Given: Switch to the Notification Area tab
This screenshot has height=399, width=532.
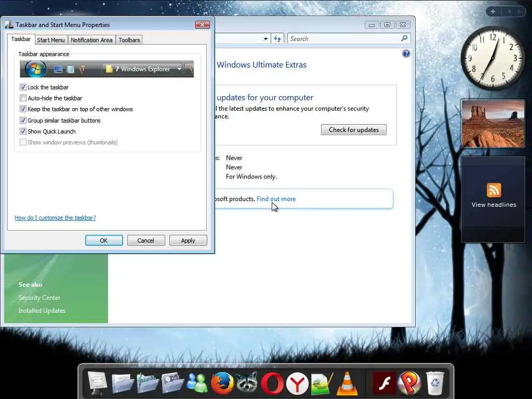Looking at the screenshot, I should tap(91, 40).
